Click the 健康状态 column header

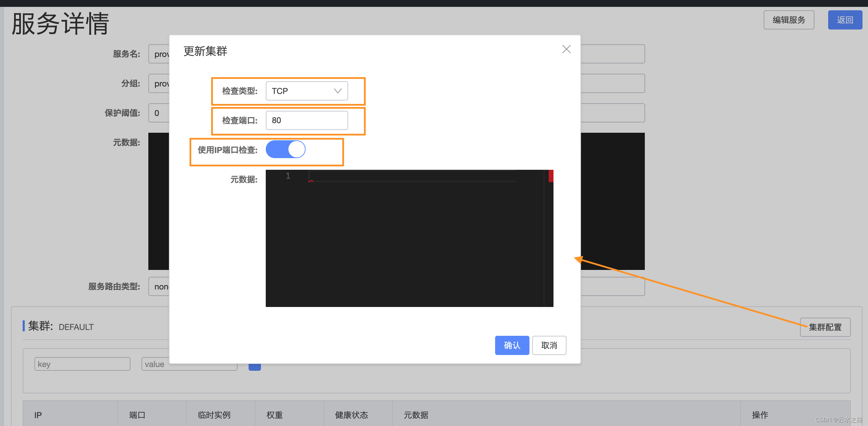351,415
